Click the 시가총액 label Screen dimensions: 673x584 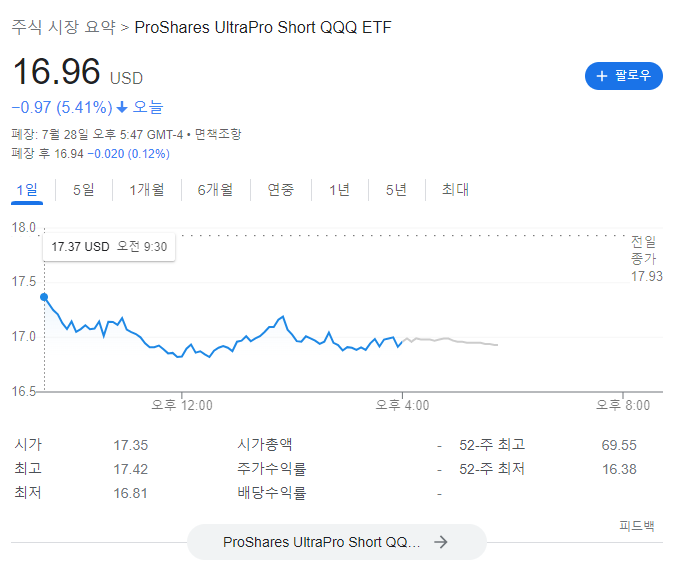(x=265, y=444)
